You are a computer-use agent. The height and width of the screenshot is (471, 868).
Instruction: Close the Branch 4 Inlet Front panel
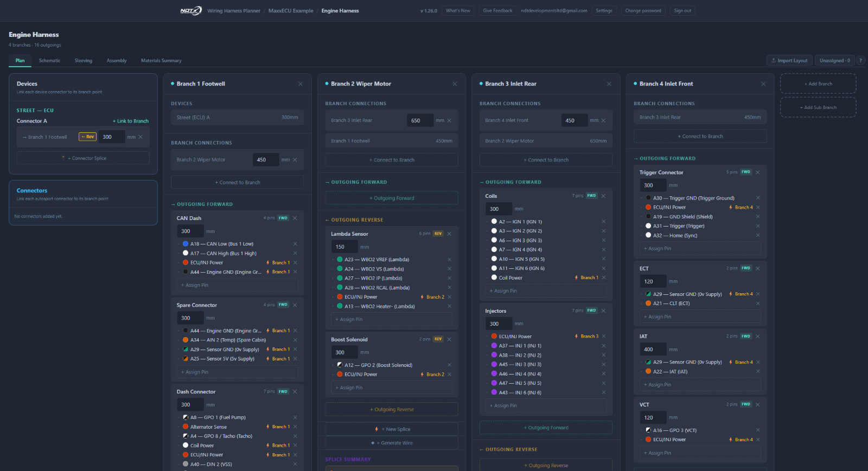click(763, 84)
